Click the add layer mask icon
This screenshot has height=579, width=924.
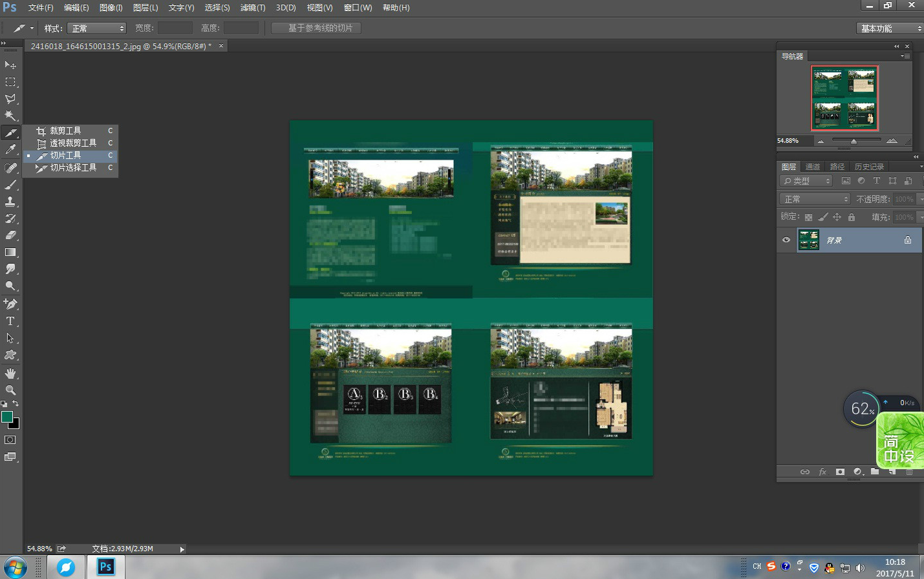(840, 472)
